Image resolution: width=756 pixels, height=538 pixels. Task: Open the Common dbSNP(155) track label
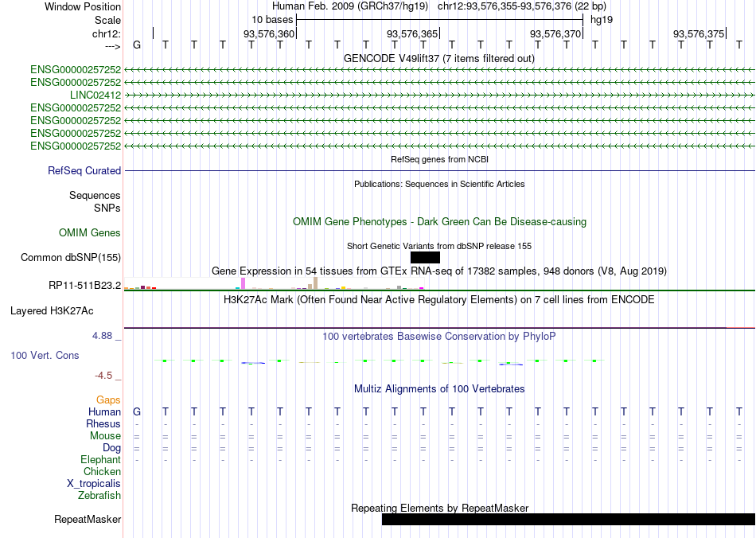(71, 257)
